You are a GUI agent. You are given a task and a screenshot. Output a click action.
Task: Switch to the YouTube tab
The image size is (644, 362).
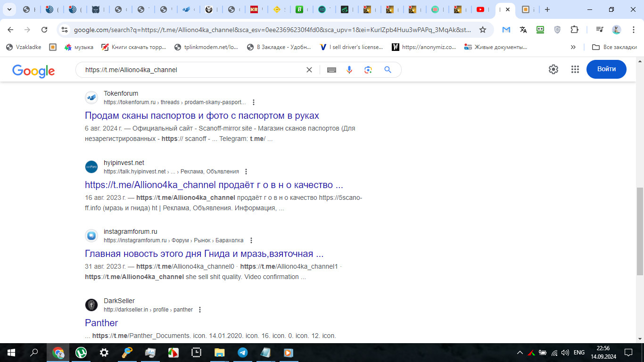point(480,9)
